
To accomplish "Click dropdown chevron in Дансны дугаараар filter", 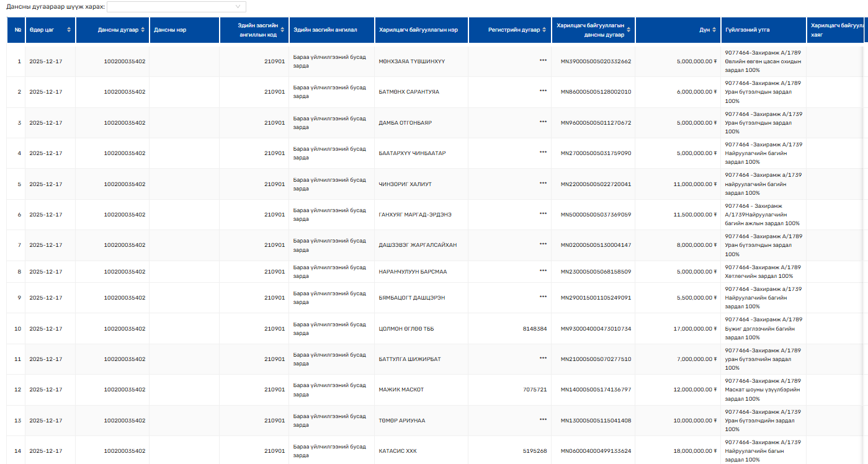I will coord(238,7).
